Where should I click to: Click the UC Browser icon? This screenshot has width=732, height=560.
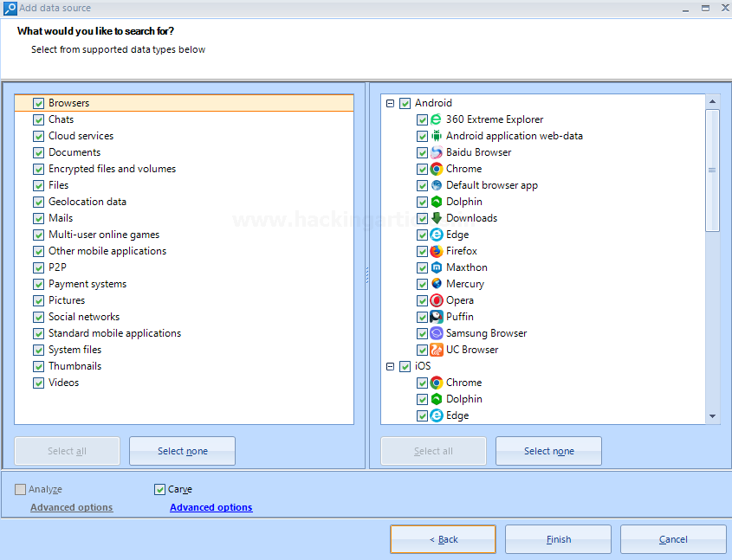(x=437, y=350)
